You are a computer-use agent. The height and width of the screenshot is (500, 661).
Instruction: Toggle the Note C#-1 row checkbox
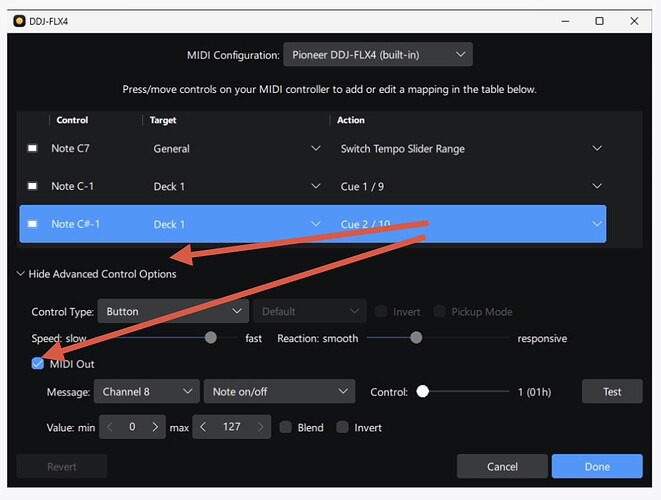pyautogui.click(x=32, y=224)
